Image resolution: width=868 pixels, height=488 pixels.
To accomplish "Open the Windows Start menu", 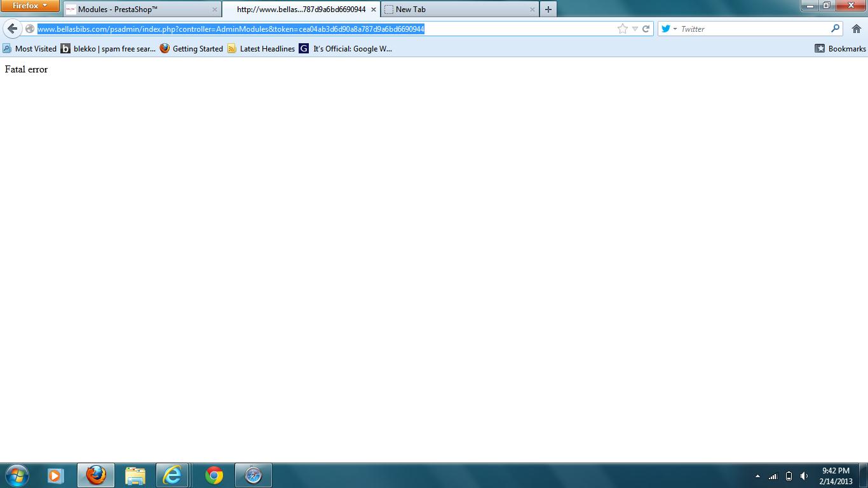I will 16,475.
